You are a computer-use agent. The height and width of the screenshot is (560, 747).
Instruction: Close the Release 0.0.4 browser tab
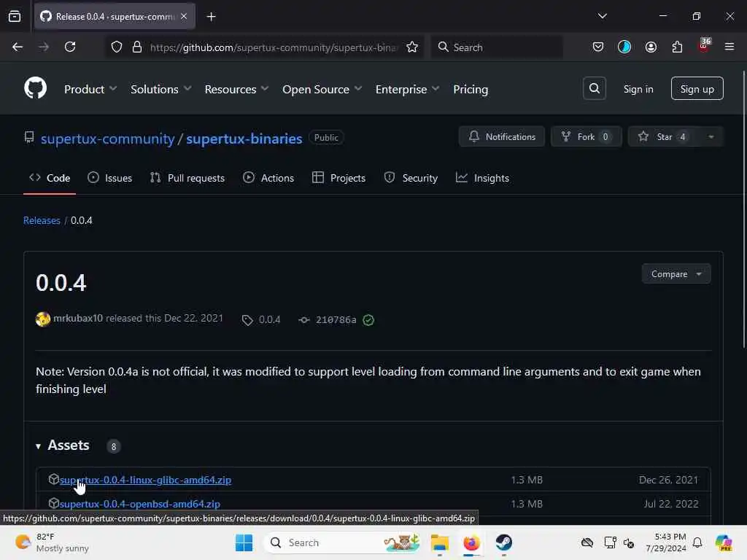click(x=184, y=16)
